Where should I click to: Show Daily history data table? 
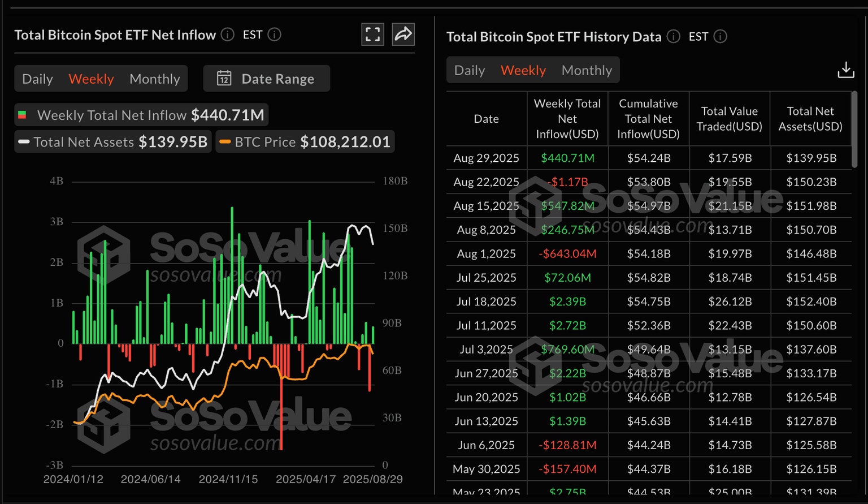[x=469, y=70]
